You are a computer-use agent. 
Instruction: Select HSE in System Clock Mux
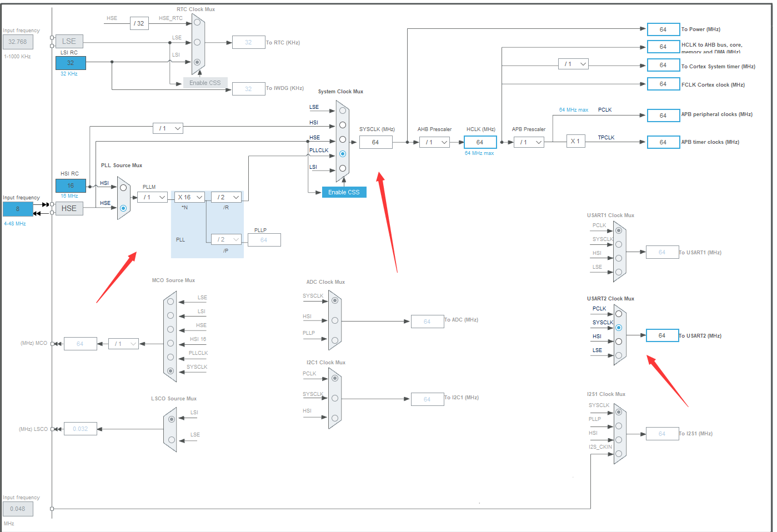[343, 139]
